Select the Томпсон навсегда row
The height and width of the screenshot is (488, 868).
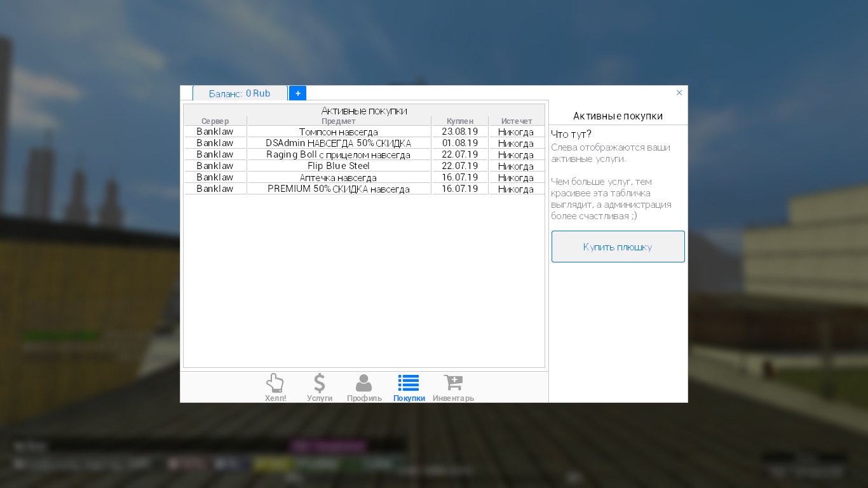click(339, 132)
